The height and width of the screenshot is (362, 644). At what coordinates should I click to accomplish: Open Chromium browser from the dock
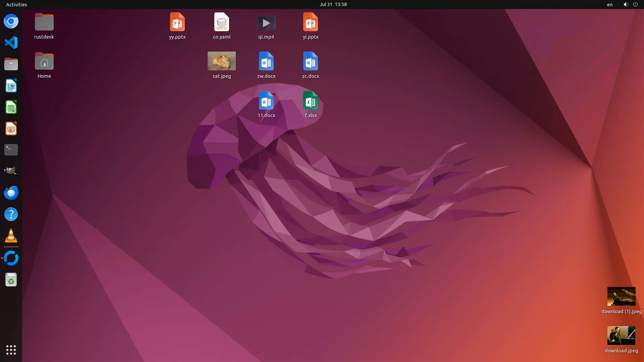point(11,21)
